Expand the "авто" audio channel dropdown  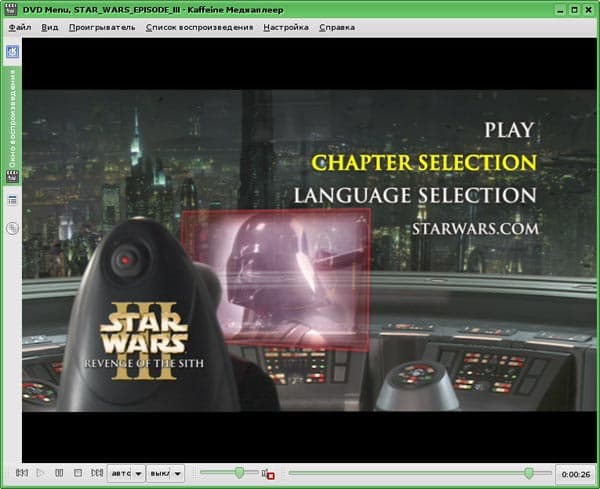tap(126, 474)
